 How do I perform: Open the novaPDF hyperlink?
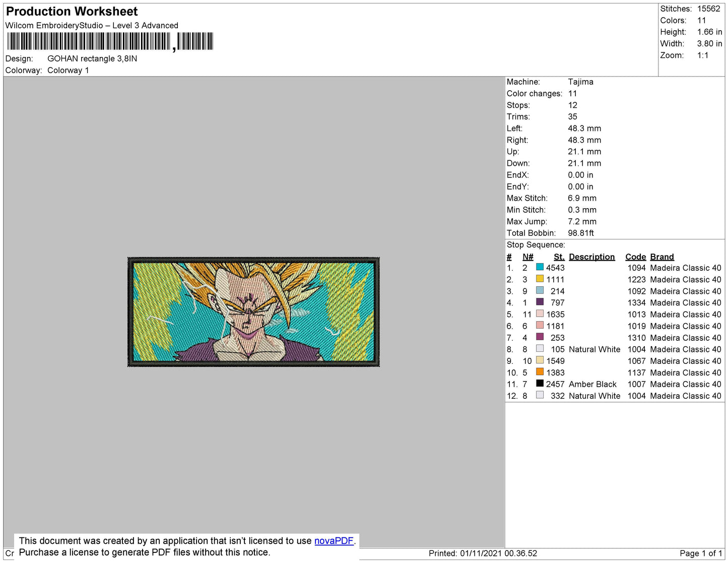pyautogui.click(x=334, y=541)
